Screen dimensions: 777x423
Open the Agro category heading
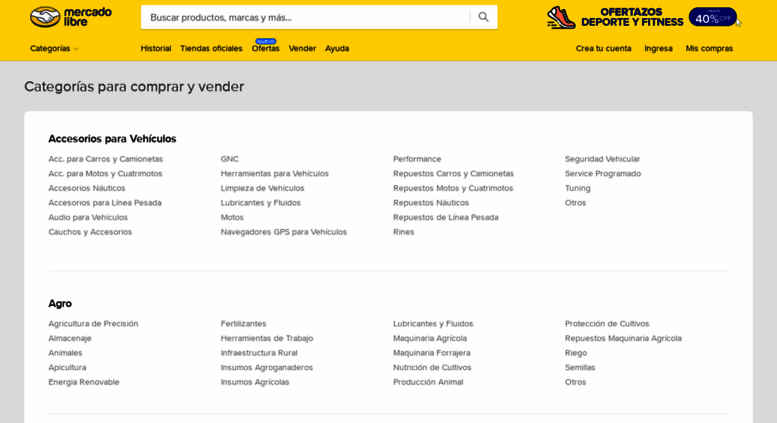pos(60,304)
